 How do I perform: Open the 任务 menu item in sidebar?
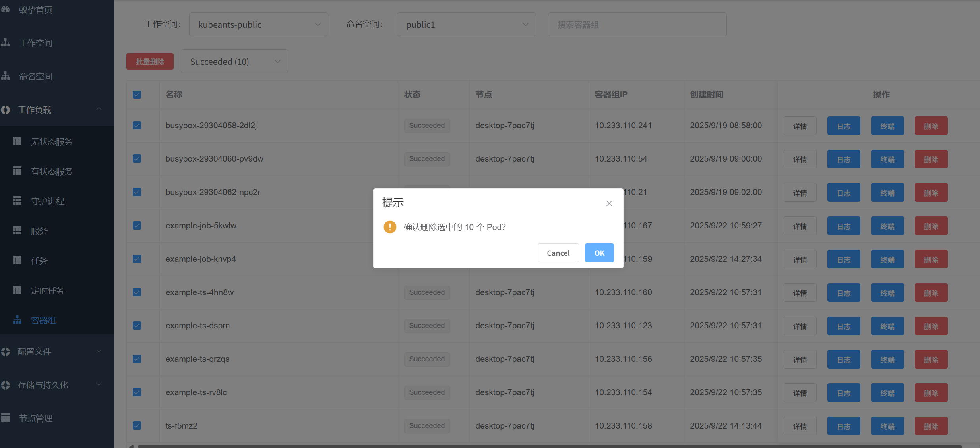point(39,261)
